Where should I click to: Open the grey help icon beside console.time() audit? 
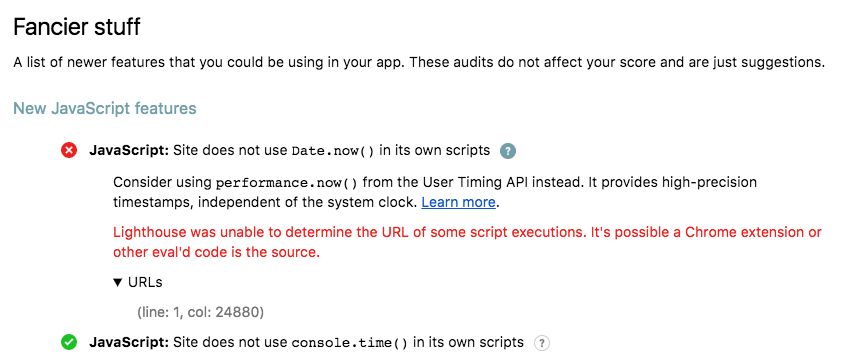[x=542, y=343]
